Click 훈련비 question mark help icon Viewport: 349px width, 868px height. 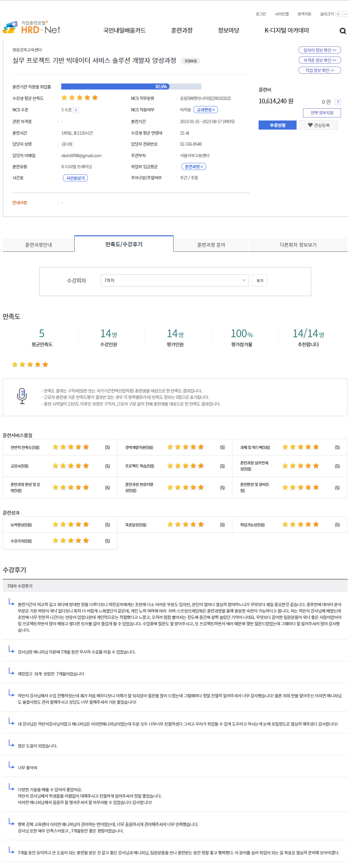(x=338, y=102)
